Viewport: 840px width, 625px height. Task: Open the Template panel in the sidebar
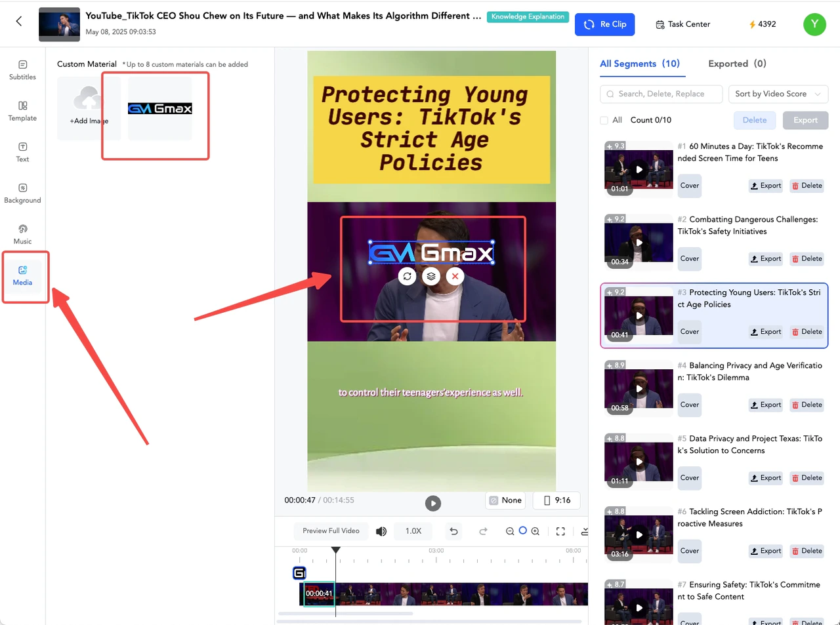pyautogui.click(x=22, y=111)
